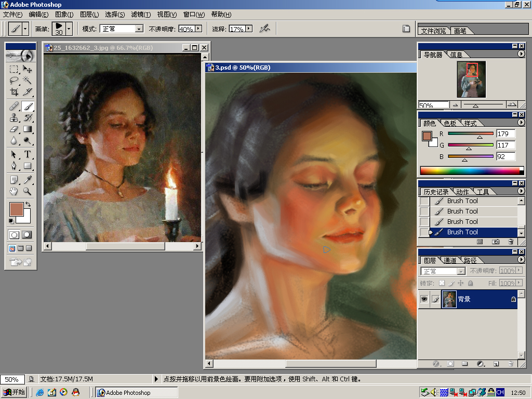Click the delete history state trash button
Screen dimensions: 532x399
(x=511, y=242)
